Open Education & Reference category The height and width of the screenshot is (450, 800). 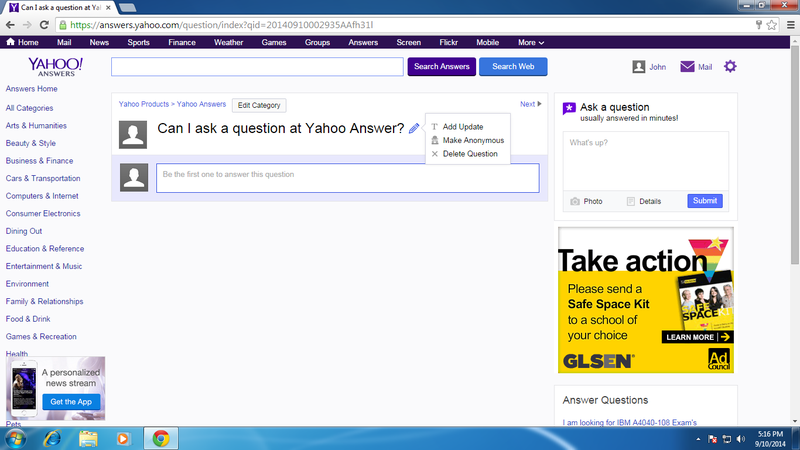pos(45,248)
